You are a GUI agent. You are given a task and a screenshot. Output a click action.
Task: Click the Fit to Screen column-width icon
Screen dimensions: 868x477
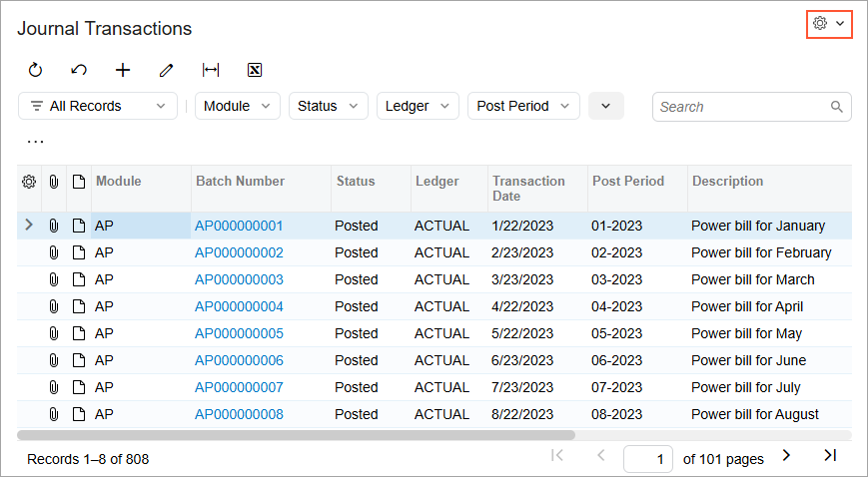coord(211,70)
